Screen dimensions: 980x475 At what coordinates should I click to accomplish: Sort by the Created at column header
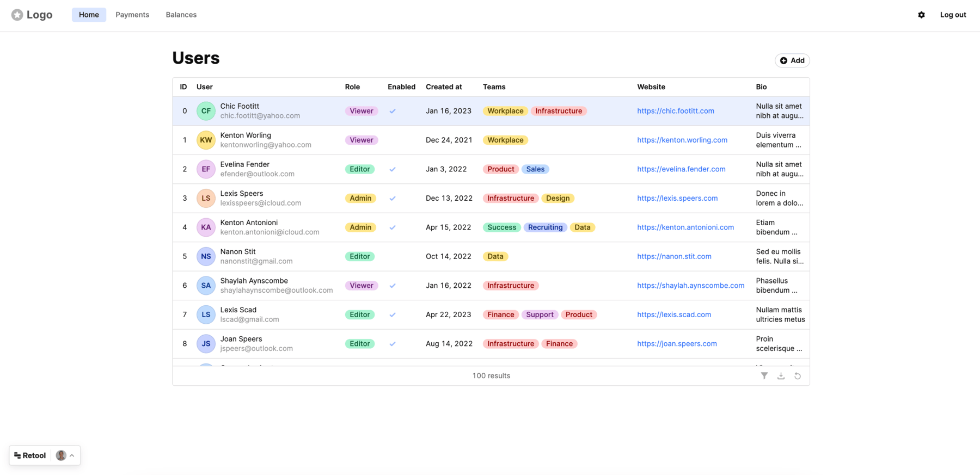click(x=444, y=87)
